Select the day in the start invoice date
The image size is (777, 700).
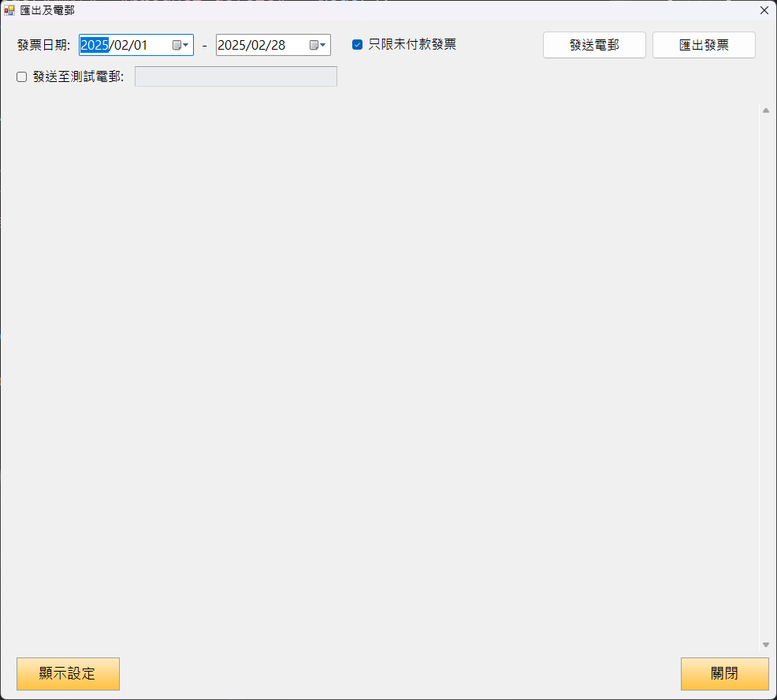point(139,45)
